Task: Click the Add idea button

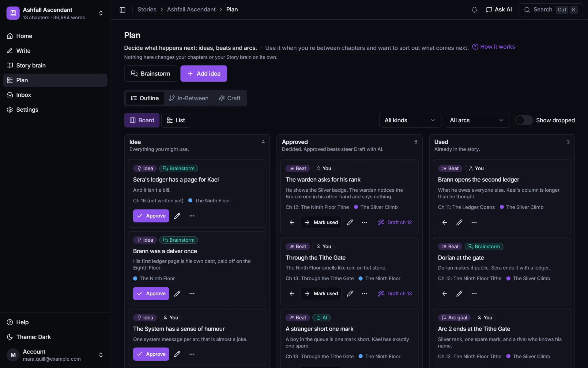Action: tap(204, 74)
